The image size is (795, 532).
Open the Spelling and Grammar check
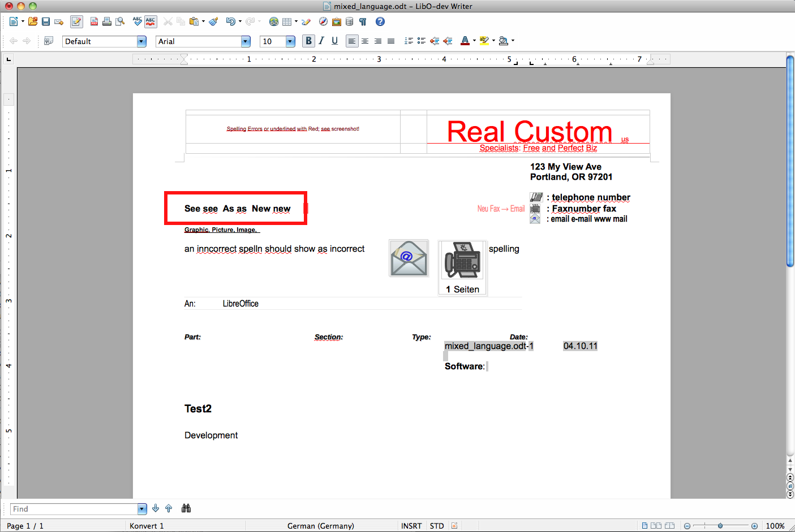click(x=137, y=21)
